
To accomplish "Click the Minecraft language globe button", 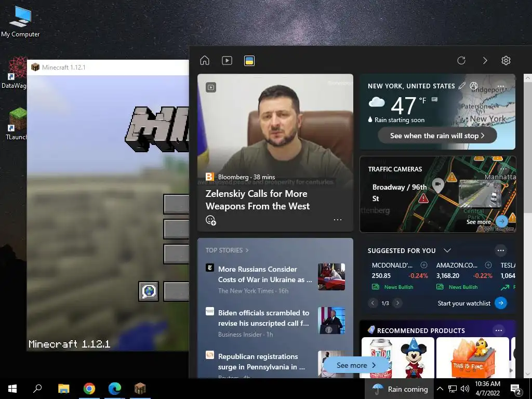I will click(x=149, y=291).
